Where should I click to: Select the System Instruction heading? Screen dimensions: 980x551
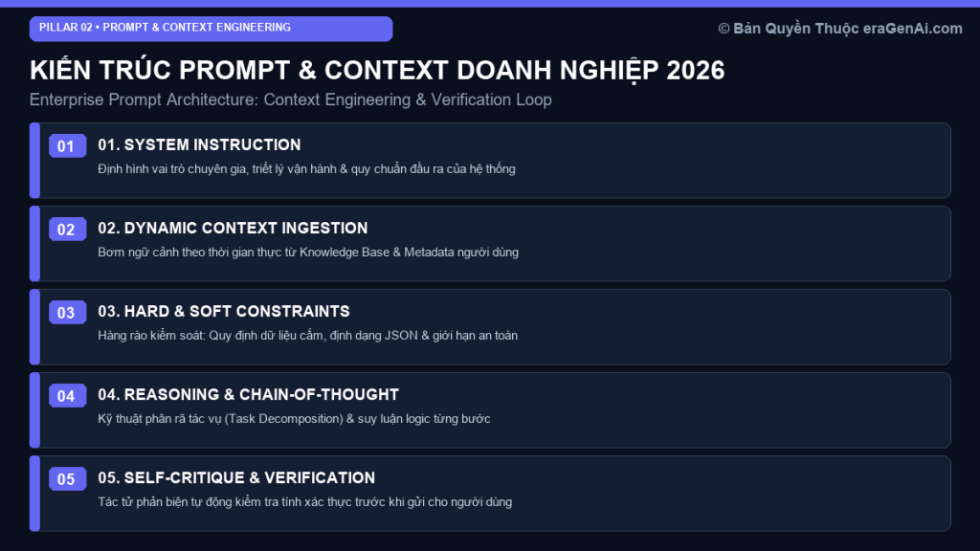(199, 145)
